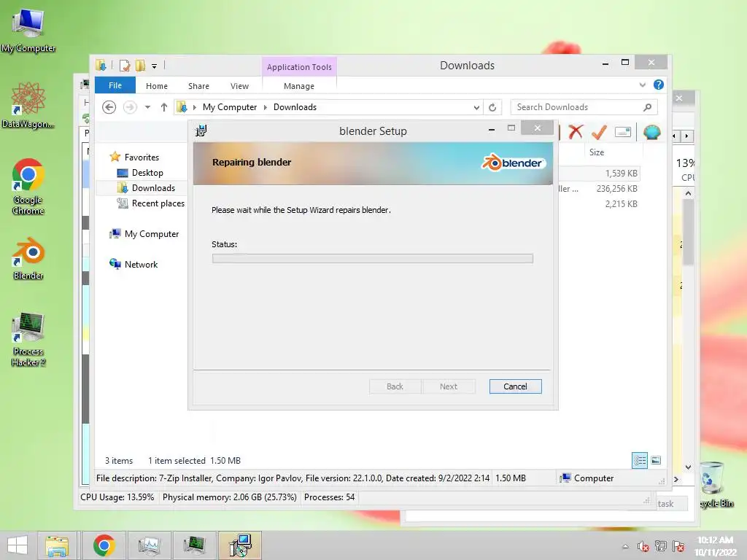The width and height of the screenshot is (747, 560).
Task: Click the teal shell toolbar icon
Action: tap(651, 132)
